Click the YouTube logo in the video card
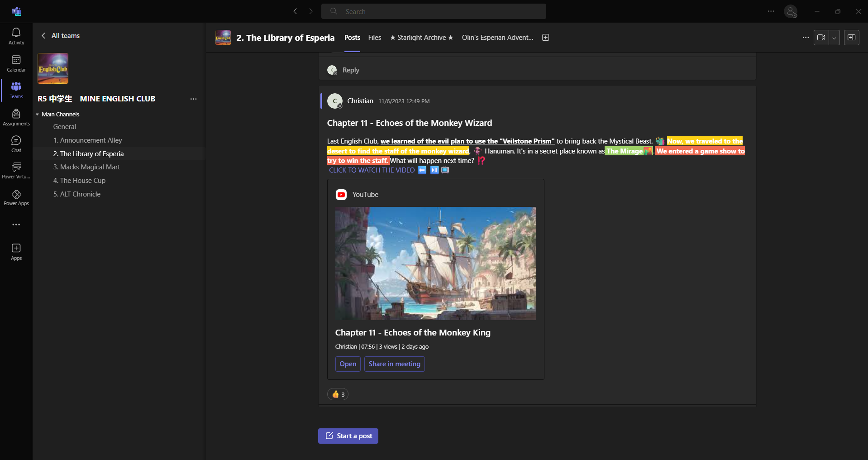Image resolution: width=868 pixels, height=460 pixels. [x=341, y=195]
